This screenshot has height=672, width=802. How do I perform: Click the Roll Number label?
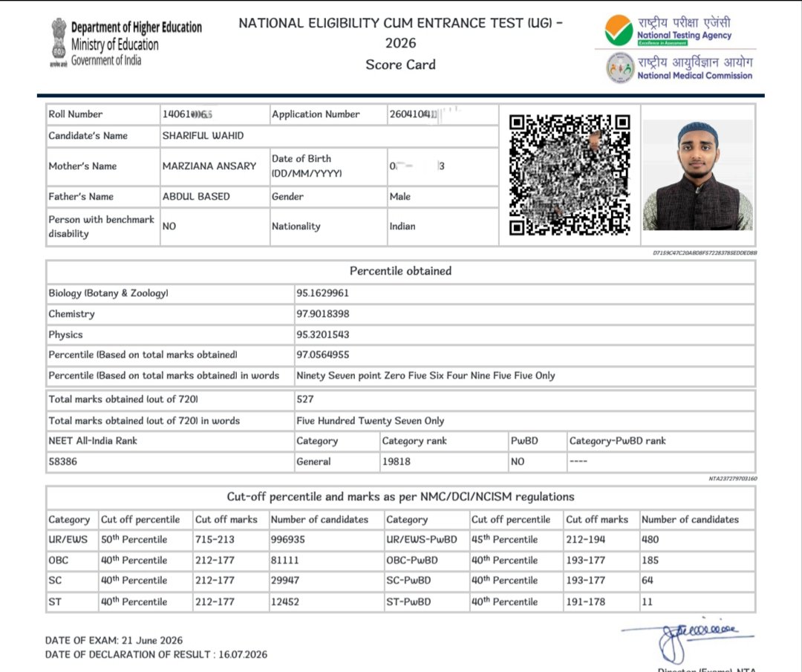75,114
